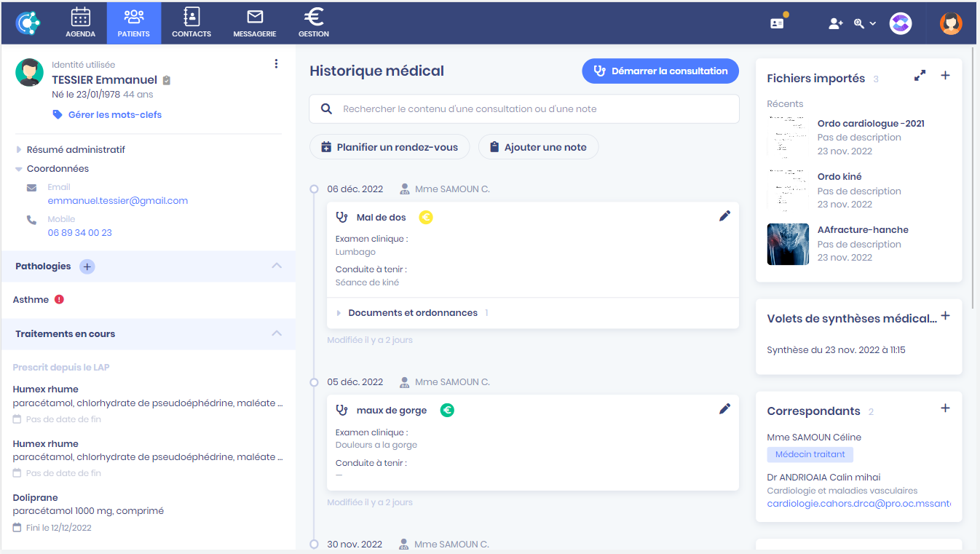The height and width of the screenshot is (554, 980).
Task: Open the three-dot patient options menu
Action: coord(276,64)
